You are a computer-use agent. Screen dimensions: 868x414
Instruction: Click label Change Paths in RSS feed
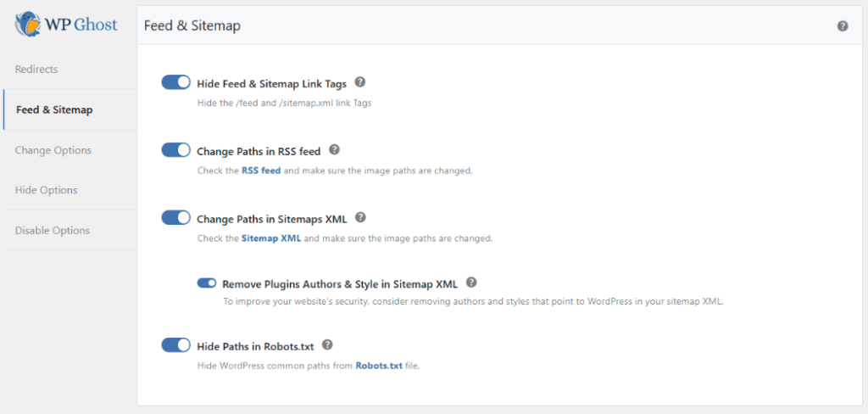tap(259, 151)
